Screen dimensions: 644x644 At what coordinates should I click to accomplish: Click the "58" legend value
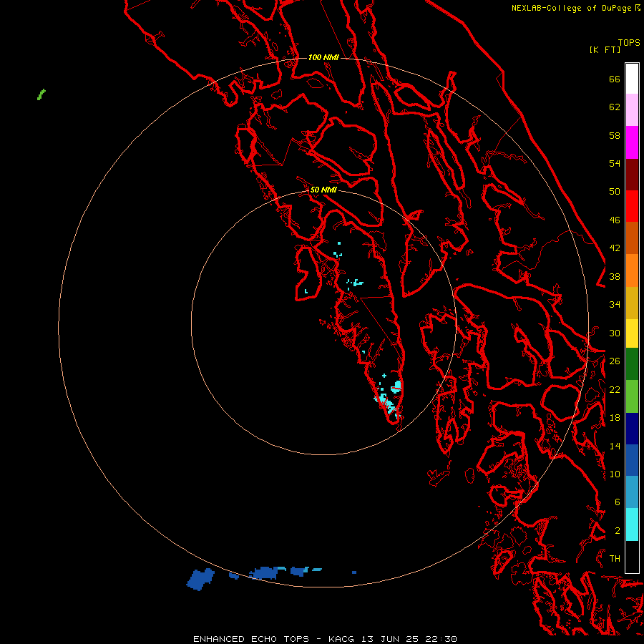(615, 135)
